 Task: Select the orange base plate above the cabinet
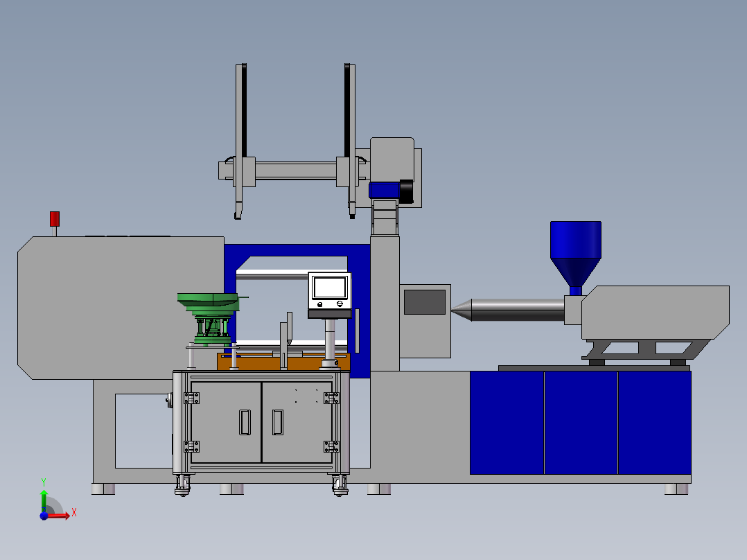[283, 362]
